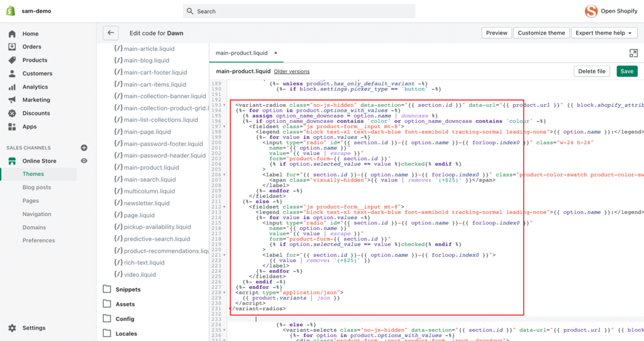Focus the Search input field
This screenshot has height=341, width=644.
tap(299, 11)
